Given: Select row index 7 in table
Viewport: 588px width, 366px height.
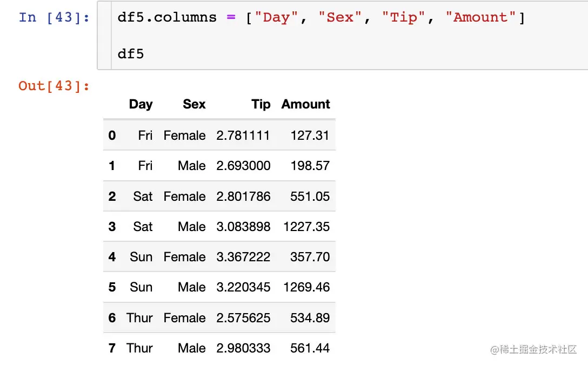Looking at the screenshot, I should (112, 348).
